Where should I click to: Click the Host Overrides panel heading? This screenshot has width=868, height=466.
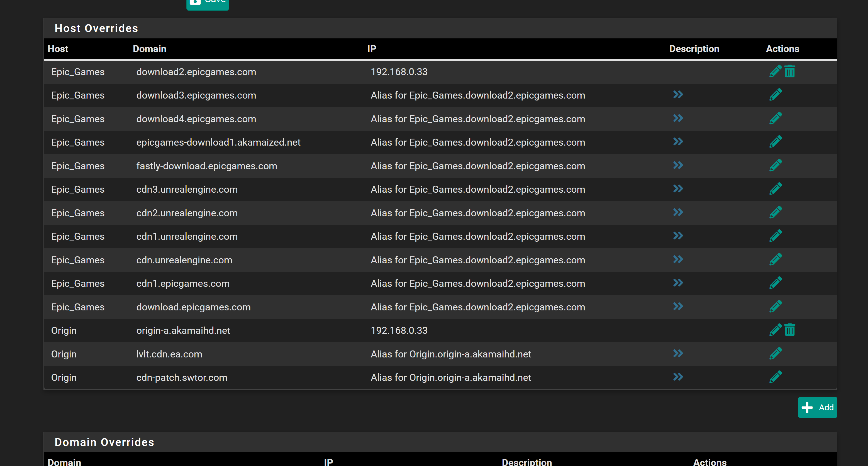pos(96,28)
